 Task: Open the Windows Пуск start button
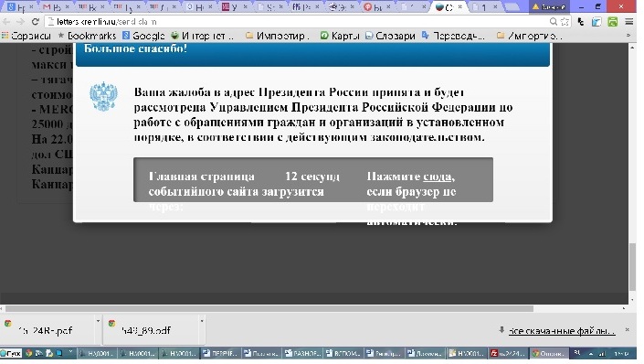click(x=11, y=353)
